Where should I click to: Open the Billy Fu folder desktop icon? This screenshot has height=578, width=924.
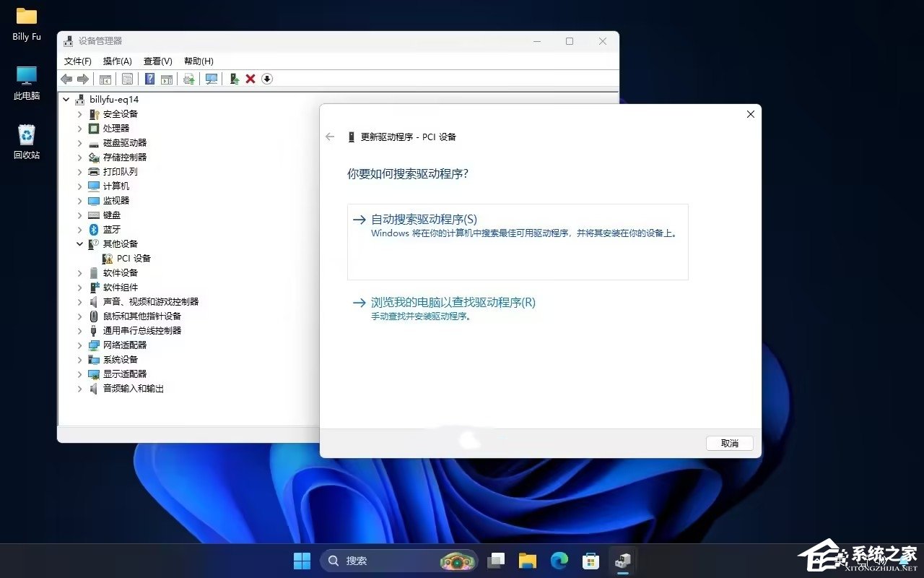(27, 23)
